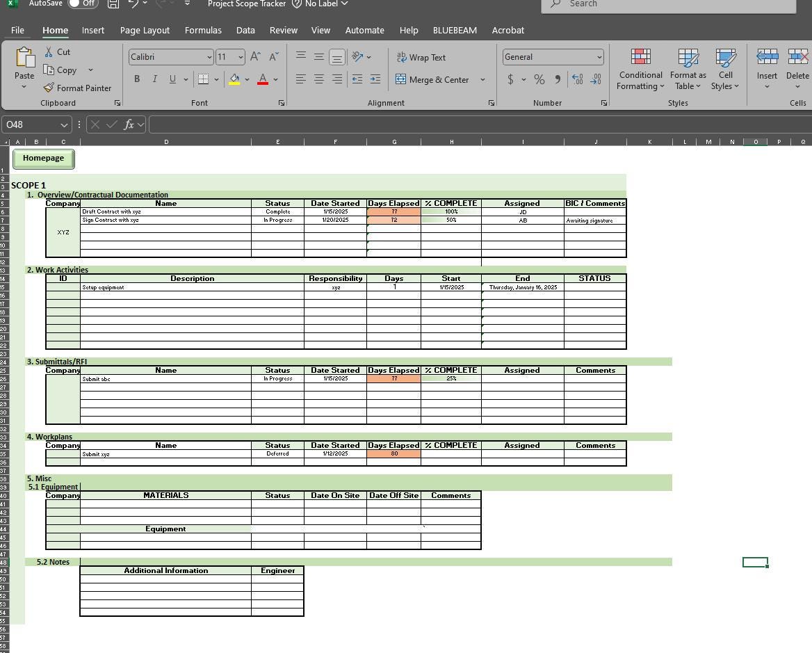812x653 pixels.
Task: Enable Wrap Text for the selection
Action: click(421, 57)
